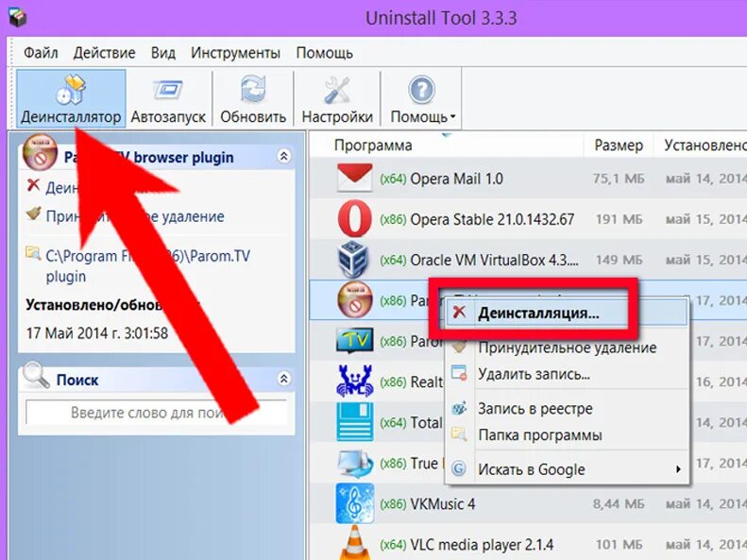This screenshot has height=560, width=747.
Task: Open the plugin install path link in side panel
Action: (x=147, y=265)
